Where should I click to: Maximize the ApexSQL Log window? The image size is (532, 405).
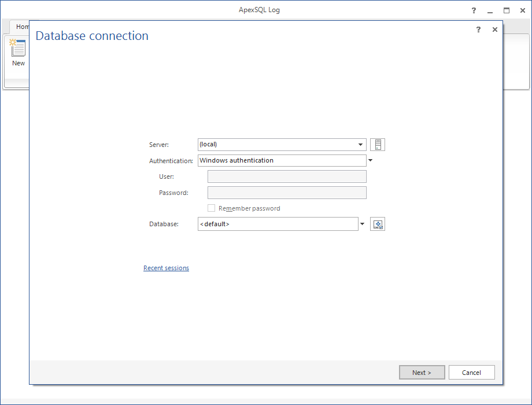coord(507,10)
